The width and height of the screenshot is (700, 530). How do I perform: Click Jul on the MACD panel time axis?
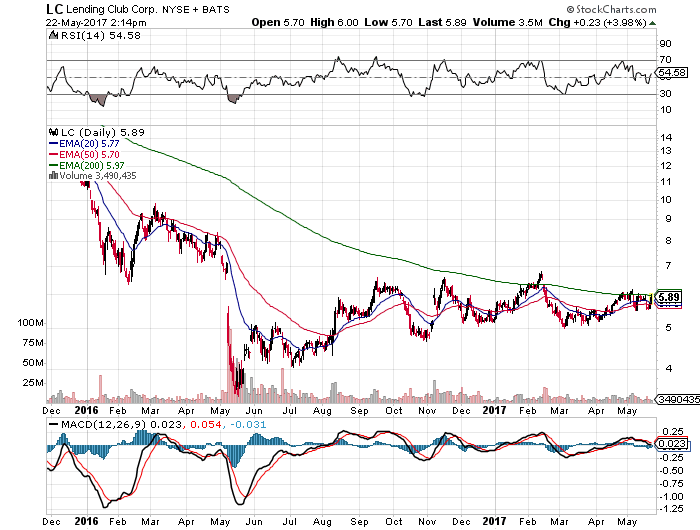(x=289, y=522)
